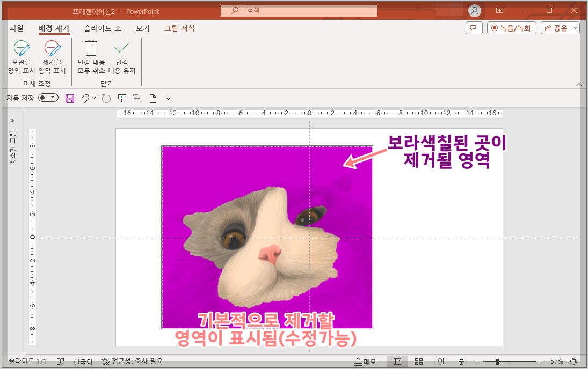Start slide show from the quick access toolbar icon

(122, 98)
